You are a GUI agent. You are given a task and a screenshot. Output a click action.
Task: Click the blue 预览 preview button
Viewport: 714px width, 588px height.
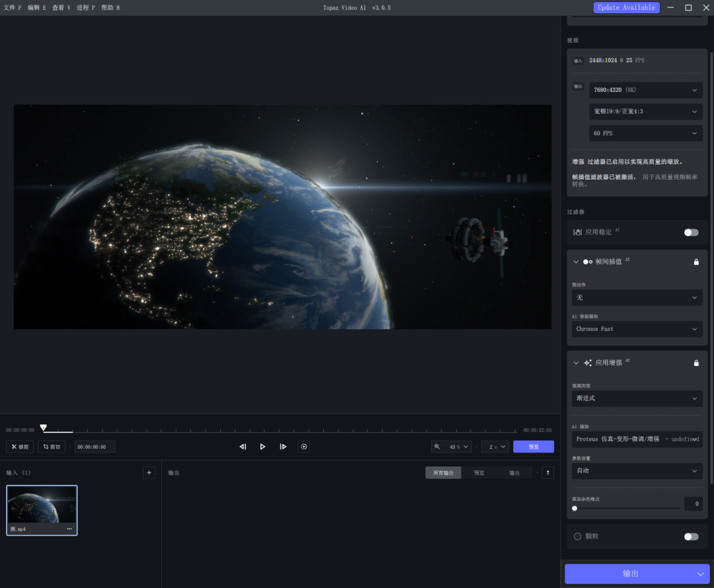pos(534,447)
